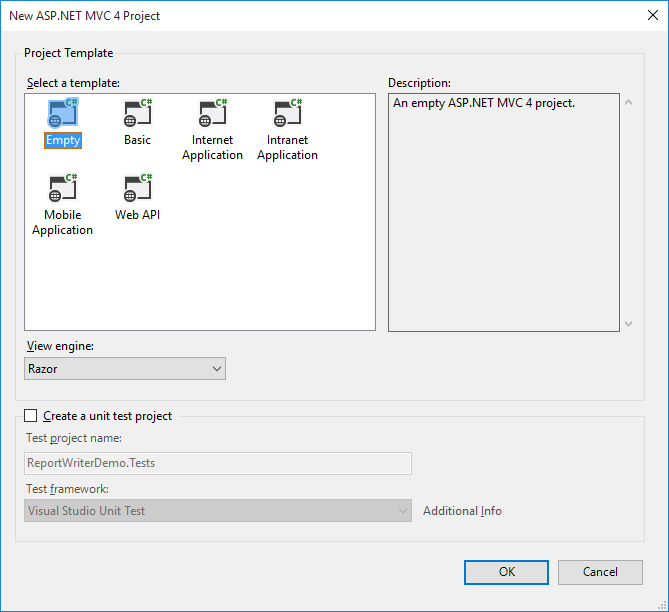Enable the Create a unit test project checkbox
Viewport: 669px width, 612px height.
30,416
